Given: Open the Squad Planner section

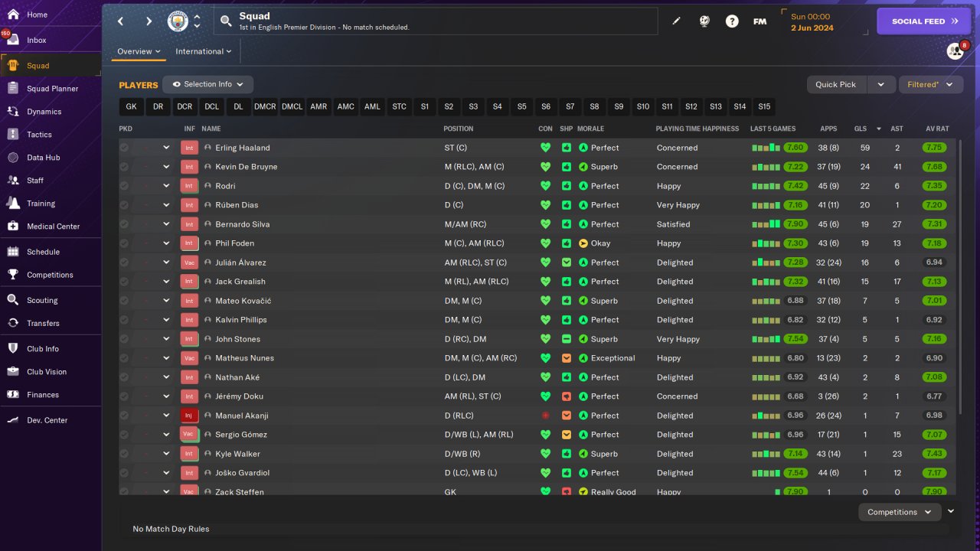Looking at the screenshot, I should (51, 89).
